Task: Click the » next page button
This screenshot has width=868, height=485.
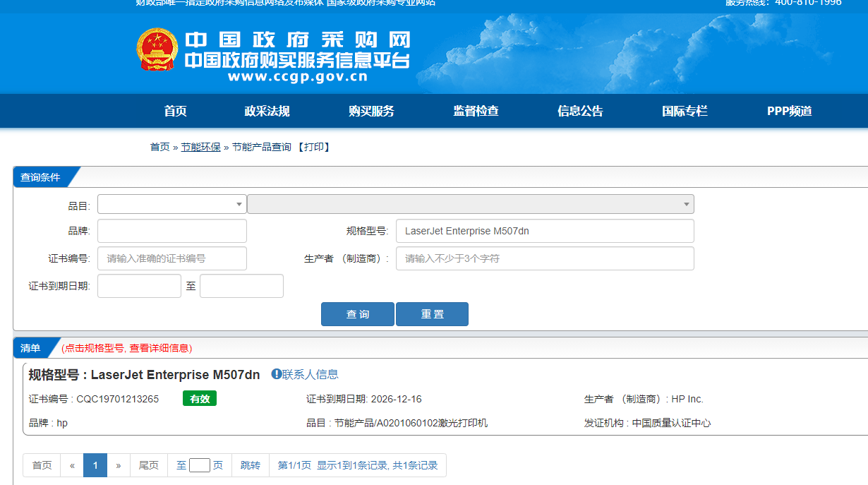Action: tap(119, 465)
